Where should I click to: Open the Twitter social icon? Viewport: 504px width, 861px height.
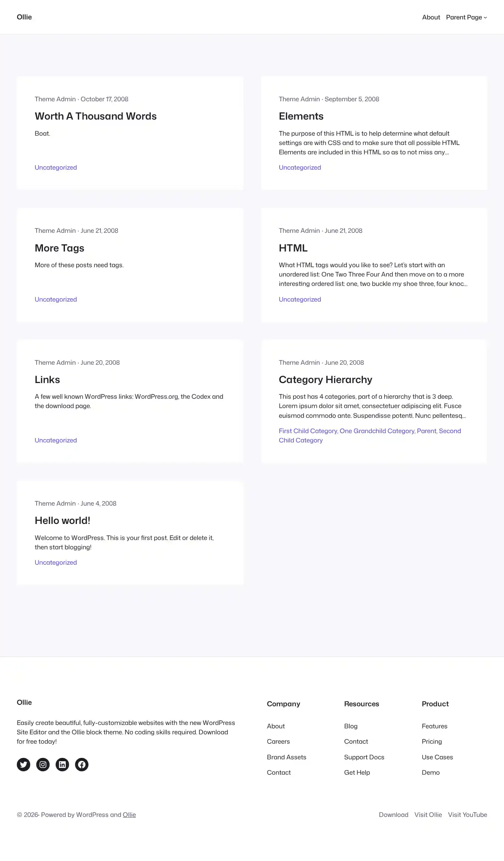[24, 765]
